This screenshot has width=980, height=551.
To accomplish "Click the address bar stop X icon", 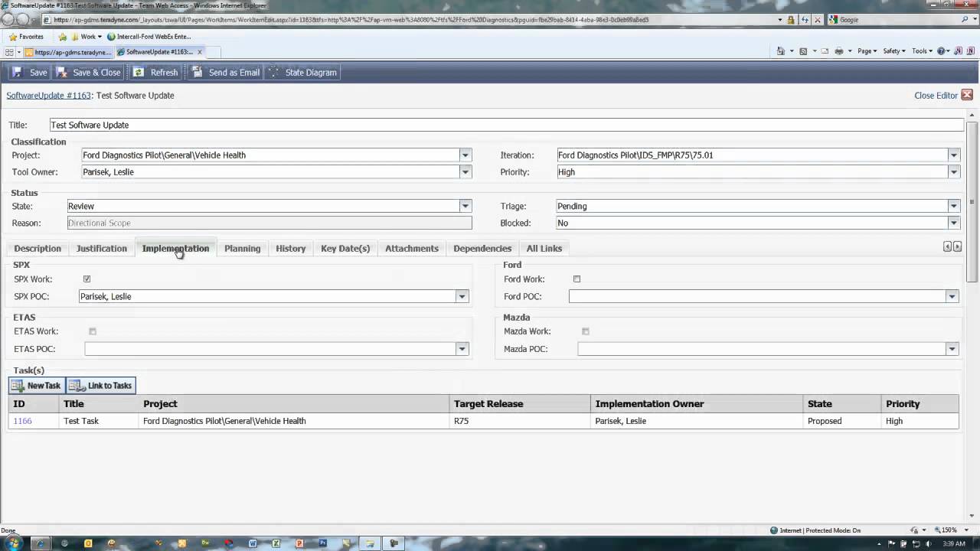I will tap(818, 20).
